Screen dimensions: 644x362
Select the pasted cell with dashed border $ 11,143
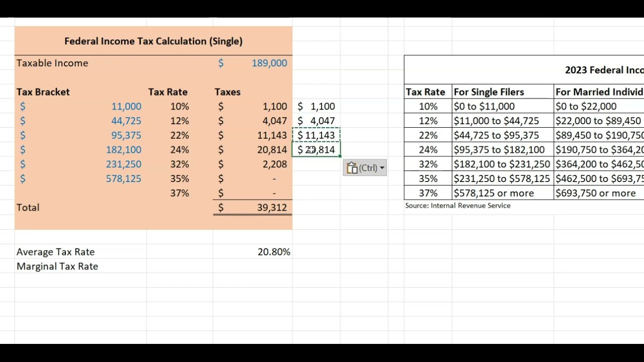(316, 135)
